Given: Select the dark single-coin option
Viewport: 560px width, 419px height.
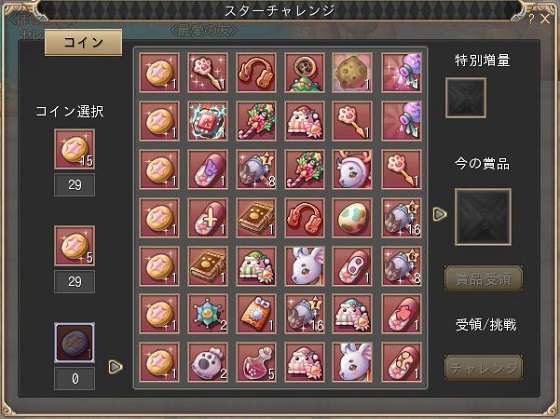Looking at the screenshot, I should pyautogui.click(x=75, y=343).
